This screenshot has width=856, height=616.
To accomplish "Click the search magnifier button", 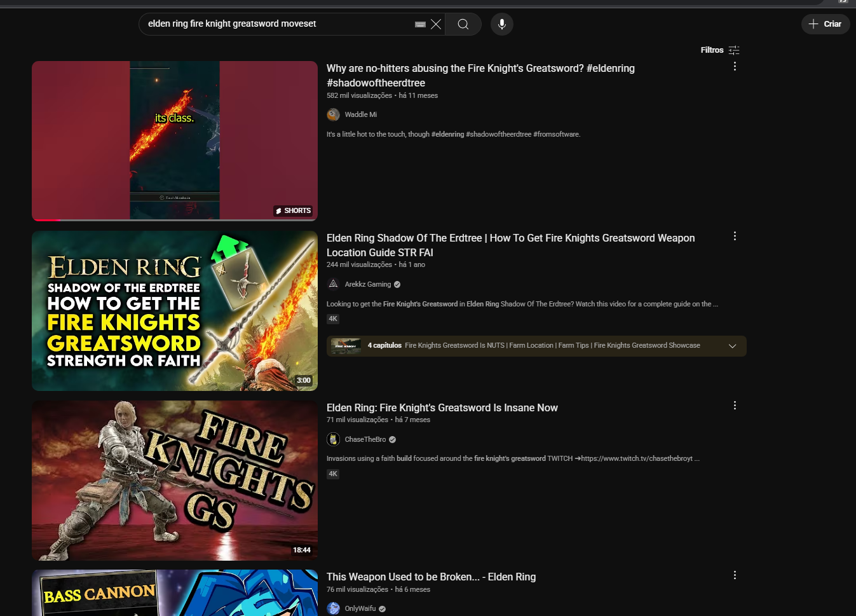I will pyautogui.click(x=463, y=24).
